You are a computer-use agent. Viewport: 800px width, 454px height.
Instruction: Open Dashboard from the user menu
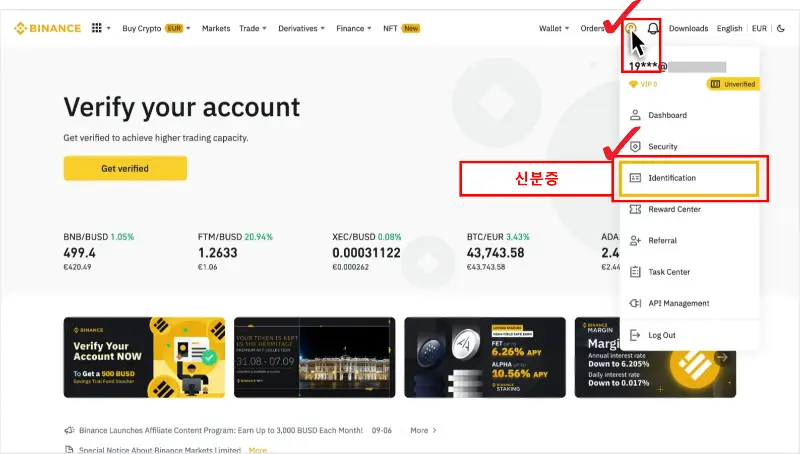(x=689, y=115)
